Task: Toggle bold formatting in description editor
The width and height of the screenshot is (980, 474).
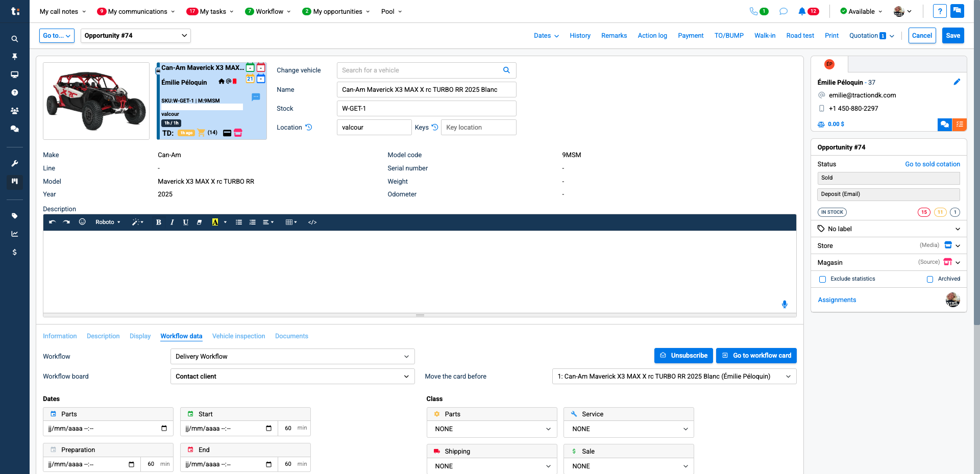Action: tap(158, 222)
